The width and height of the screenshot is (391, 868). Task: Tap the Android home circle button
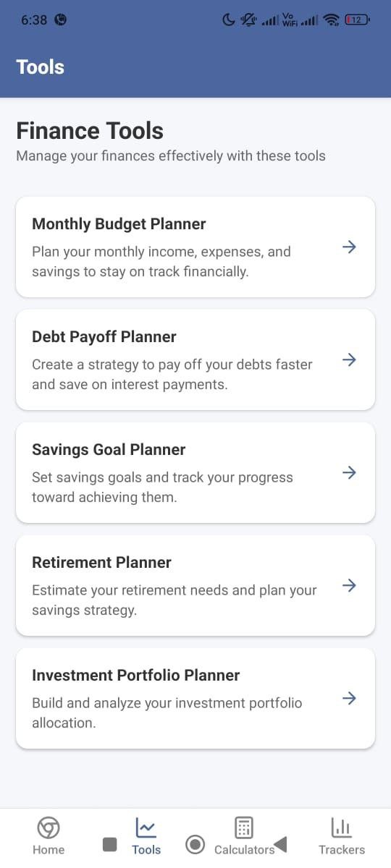(195, 844)
